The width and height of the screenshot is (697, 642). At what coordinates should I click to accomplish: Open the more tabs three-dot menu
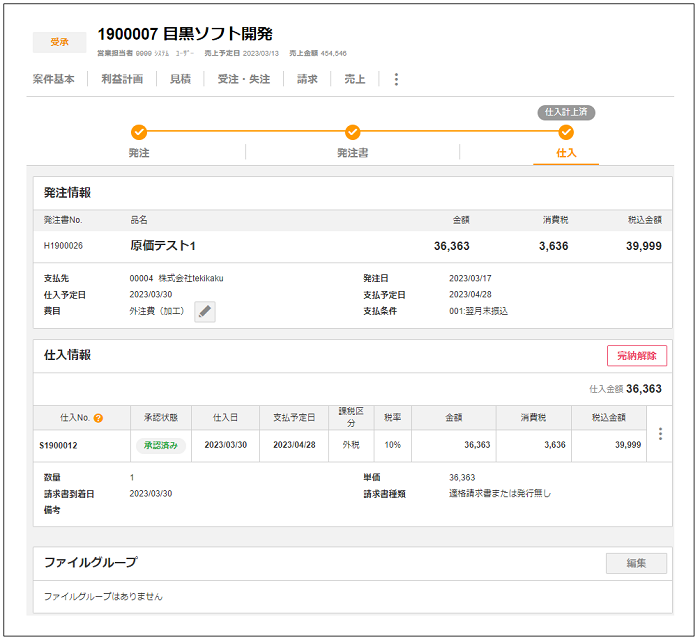[396, 79]
